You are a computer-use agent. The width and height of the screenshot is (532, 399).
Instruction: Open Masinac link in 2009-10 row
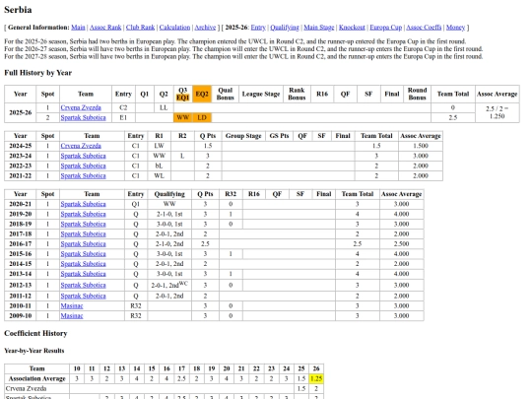click(72, 315)
